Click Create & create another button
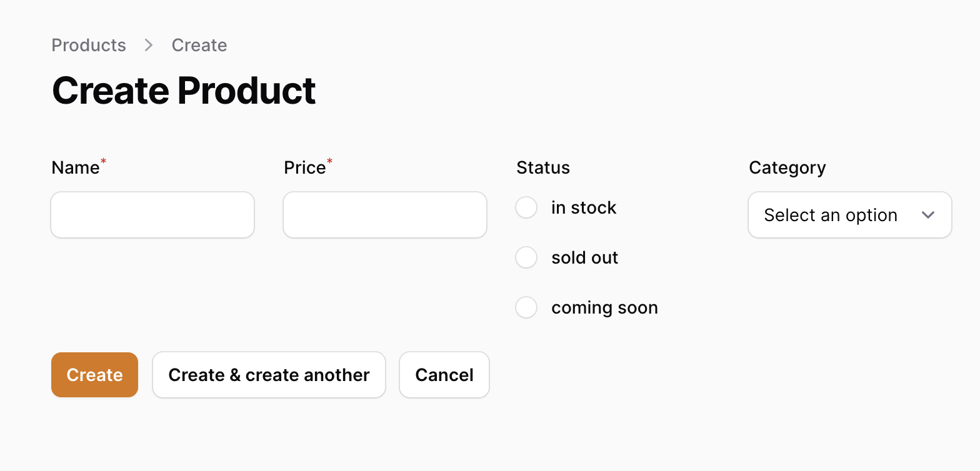This screenshot has height=471, width=980. pos(269,375)
